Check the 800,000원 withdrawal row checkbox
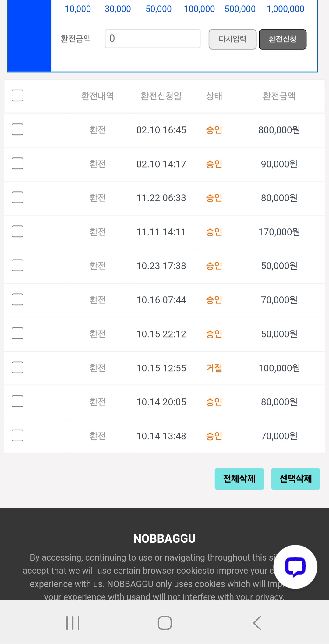The width and height of the screenshot is (329, 644). tap(17, 129)
